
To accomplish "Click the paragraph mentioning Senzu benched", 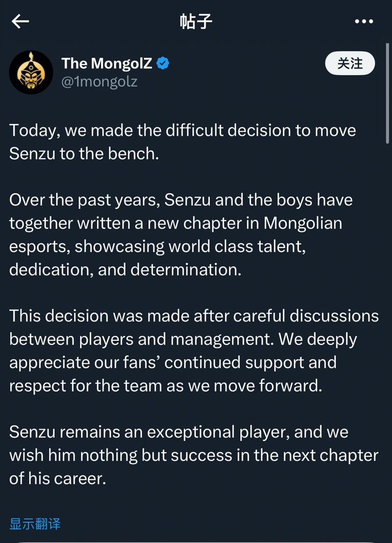I will pos(182,142).
